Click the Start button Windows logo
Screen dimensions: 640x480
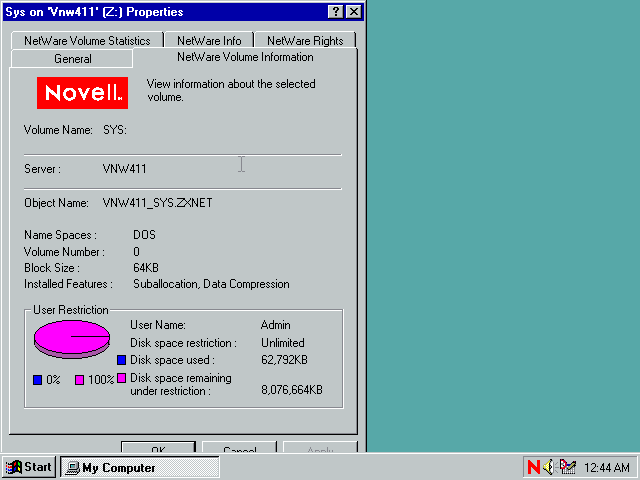tap(13, 467)
